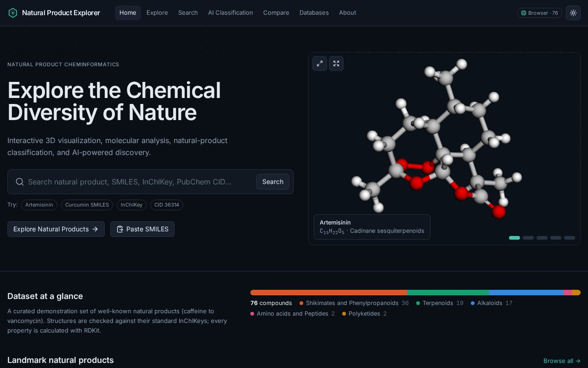This screenshot has height=368, width=588.
Task: Select the fifth carousel indicator dot
Action: (x=570, y=238)
